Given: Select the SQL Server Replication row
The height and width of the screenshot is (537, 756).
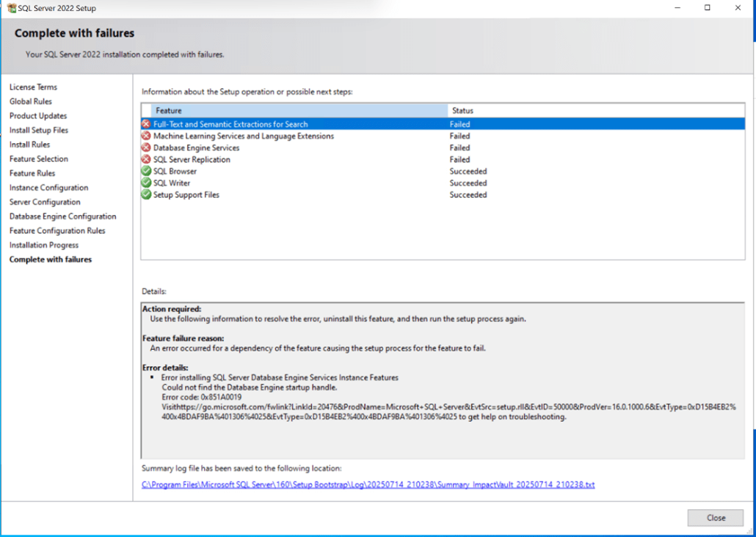Looking at the screenshot, I should (443, 159).
